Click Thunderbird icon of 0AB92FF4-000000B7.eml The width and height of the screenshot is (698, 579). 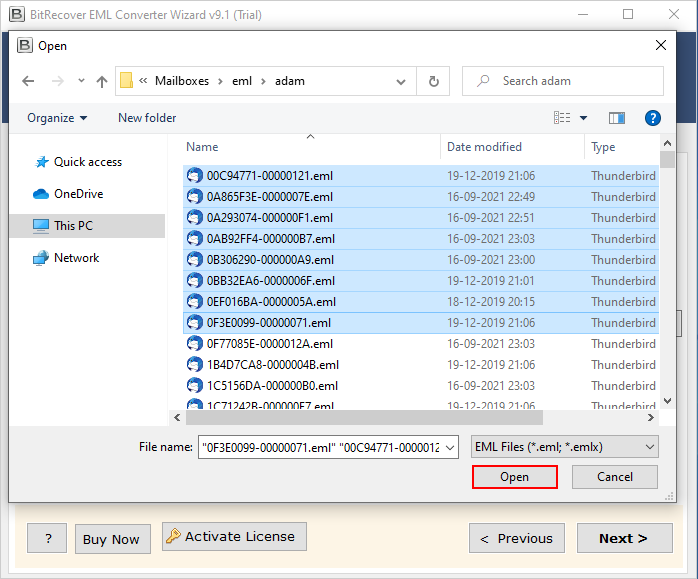tap(195, 239)
